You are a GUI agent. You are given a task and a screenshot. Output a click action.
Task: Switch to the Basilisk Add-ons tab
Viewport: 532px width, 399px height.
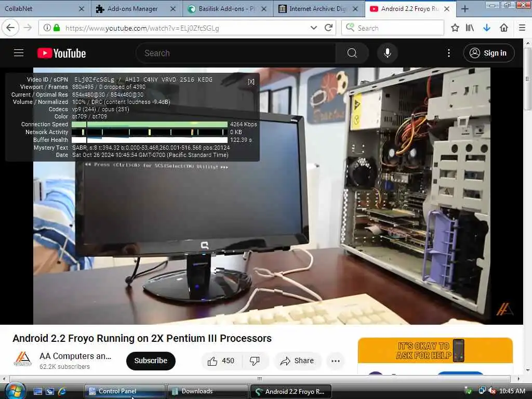227,9
